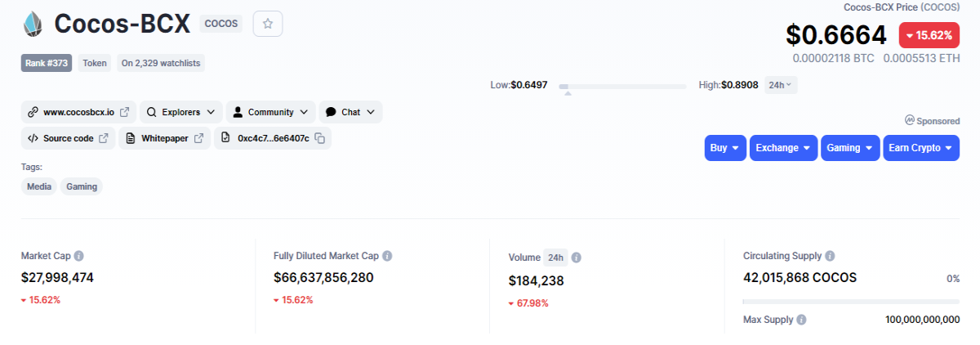The image size is (980, 345).
Task: Open the Exchange menu
Action: pos(783,148)
